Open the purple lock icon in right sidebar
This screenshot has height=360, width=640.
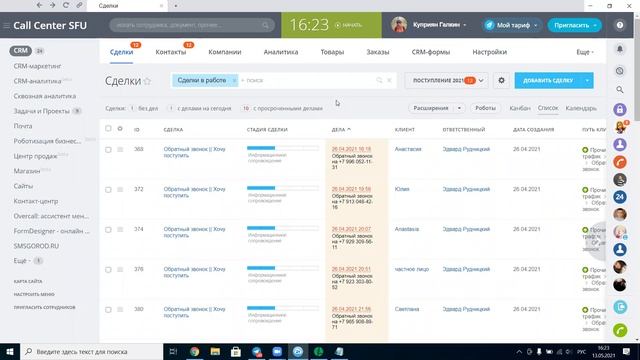(620, 109)
